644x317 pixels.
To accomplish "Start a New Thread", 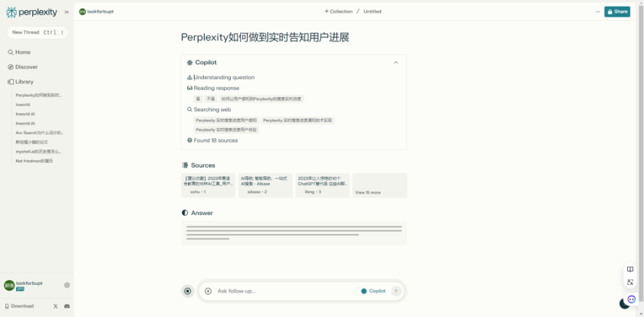I will 37,32.
